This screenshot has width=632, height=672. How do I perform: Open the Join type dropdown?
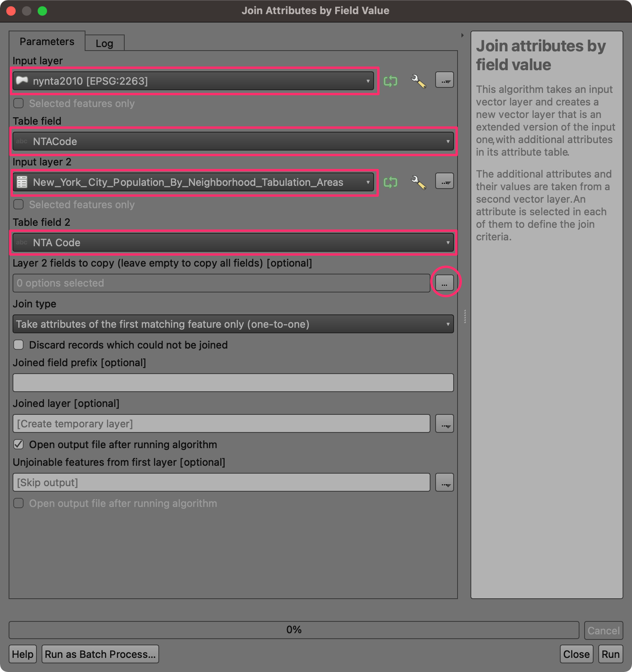click(233, 324)
